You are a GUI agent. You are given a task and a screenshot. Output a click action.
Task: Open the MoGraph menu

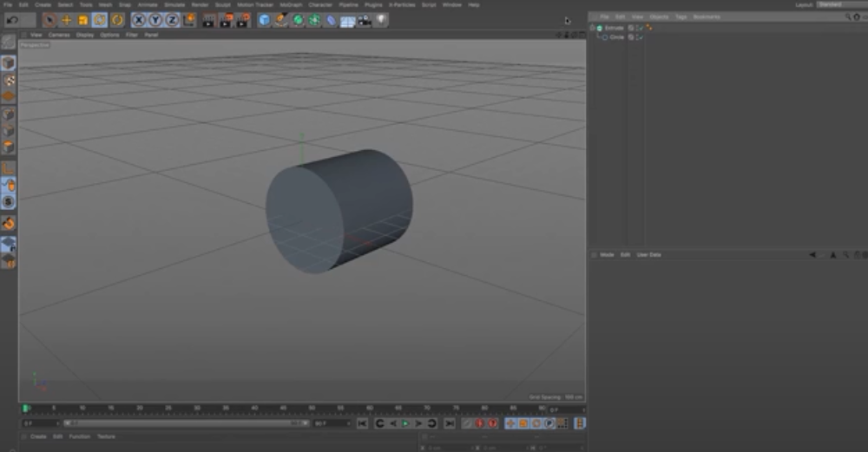[291, 4]
